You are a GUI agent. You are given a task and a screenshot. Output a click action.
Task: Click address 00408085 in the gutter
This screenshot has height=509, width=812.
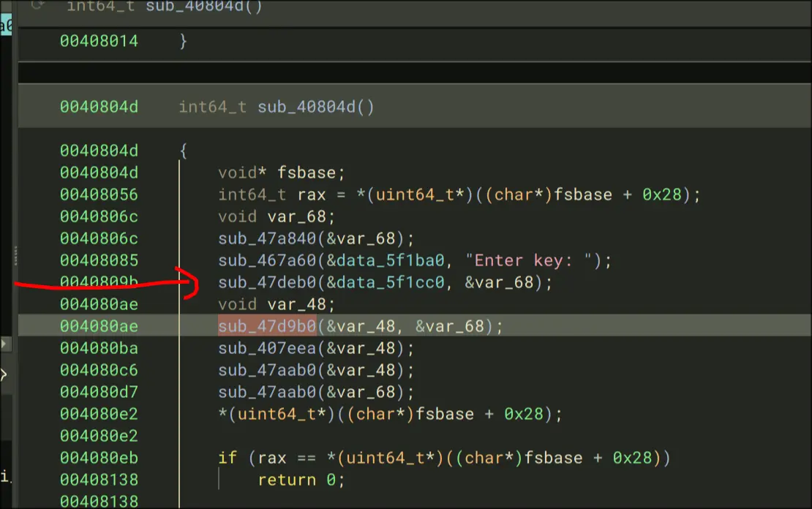tap(99, 260)
